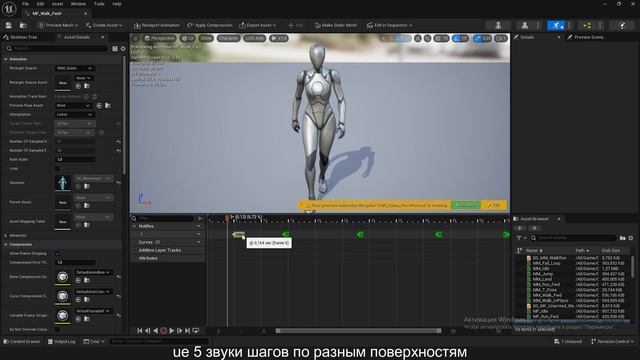Open the Skeleton editor mode icon
The height and width of the screenshot is (360, 640).
pos(498,25)
